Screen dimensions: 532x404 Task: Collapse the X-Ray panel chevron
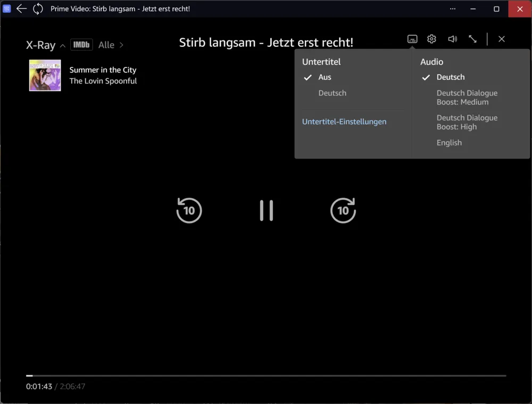tap(63, 46)
